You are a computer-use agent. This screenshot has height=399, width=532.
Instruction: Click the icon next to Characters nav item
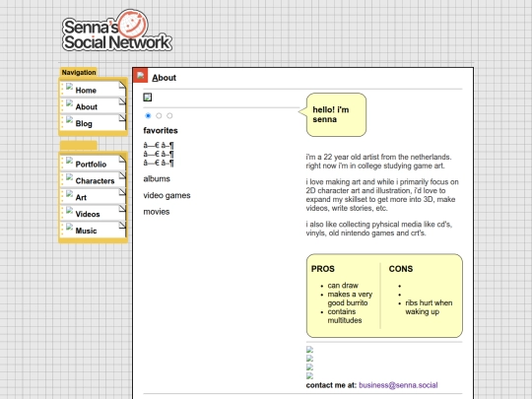[x=70, y=177]
